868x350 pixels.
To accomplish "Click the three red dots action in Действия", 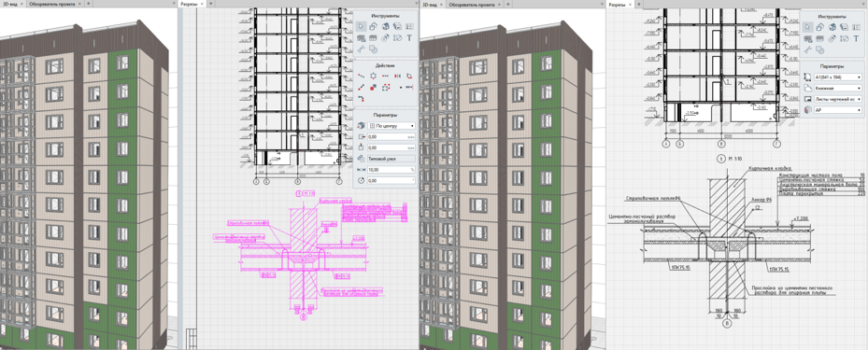I will click(385, 76).
